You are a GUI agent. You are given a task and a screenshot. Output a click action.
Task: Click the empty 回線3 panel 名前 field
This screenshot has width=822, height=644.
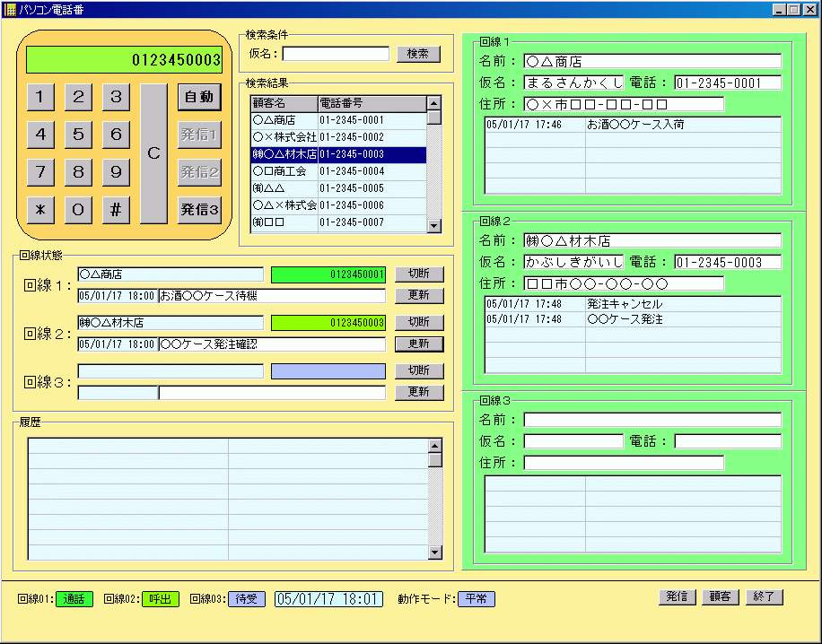pyautogui.click(x=652, y=421)
